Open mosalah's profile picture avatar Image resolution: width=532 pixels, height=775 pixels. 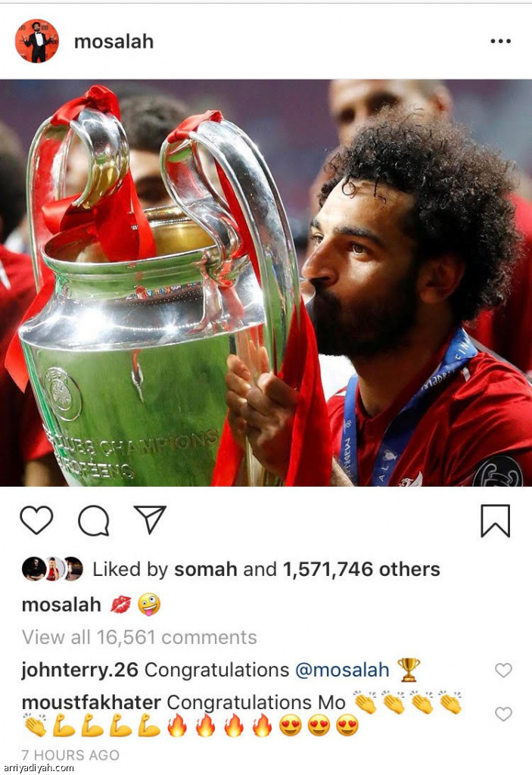click(x=36, y=41)
